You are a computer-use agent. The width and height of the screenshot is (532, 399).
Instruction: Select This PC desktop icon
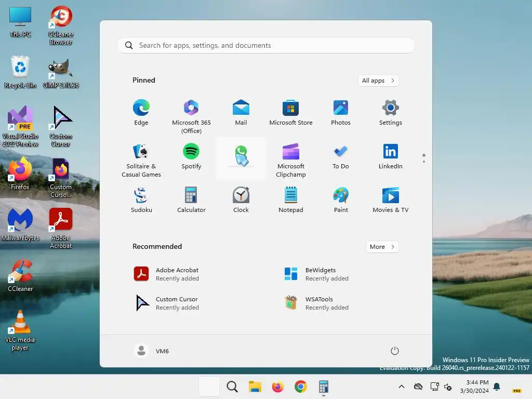20,22
